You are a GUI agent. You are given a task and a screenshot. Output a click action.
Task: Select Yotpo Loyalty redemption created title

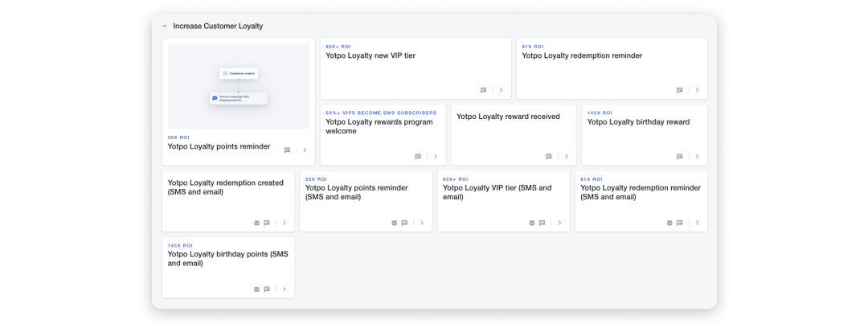point(226,187)
